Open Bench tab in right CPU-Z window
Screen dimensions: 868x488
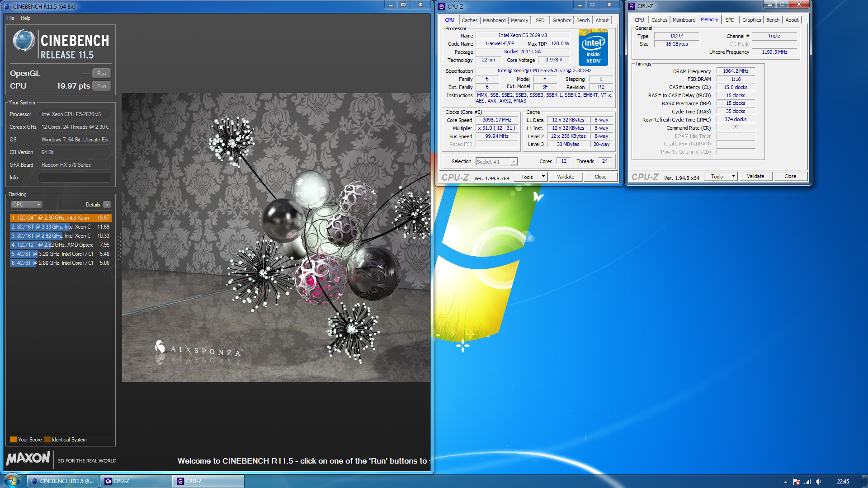773,20
